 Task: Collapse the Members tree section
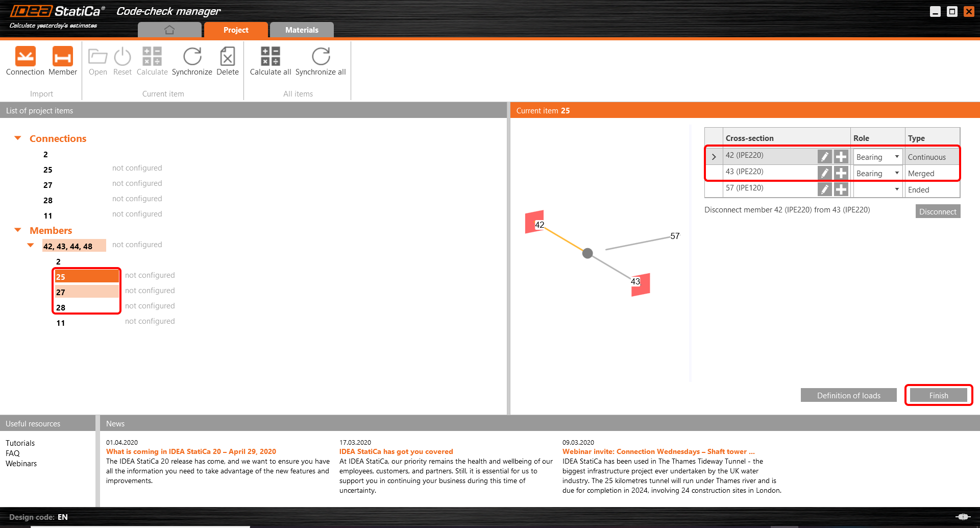tap(18, 230)
